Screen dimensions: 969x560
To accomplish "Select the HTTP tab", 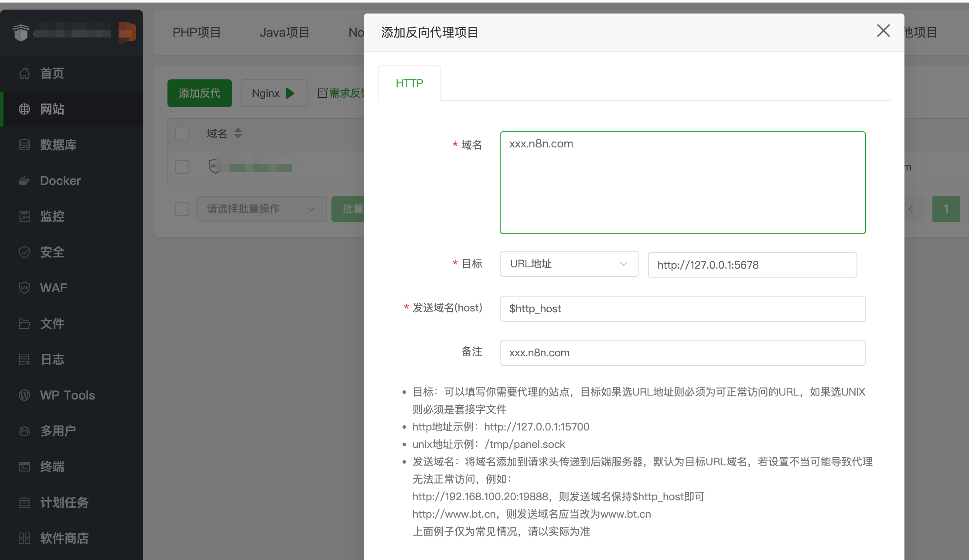I will [409, 83].
